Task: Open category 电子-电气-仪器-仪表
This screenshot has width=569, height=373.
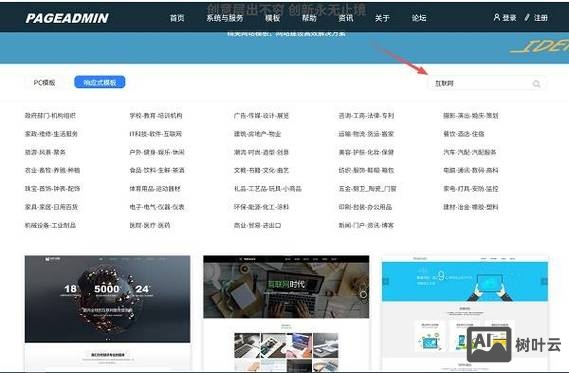Action: [x=157, y=207]
